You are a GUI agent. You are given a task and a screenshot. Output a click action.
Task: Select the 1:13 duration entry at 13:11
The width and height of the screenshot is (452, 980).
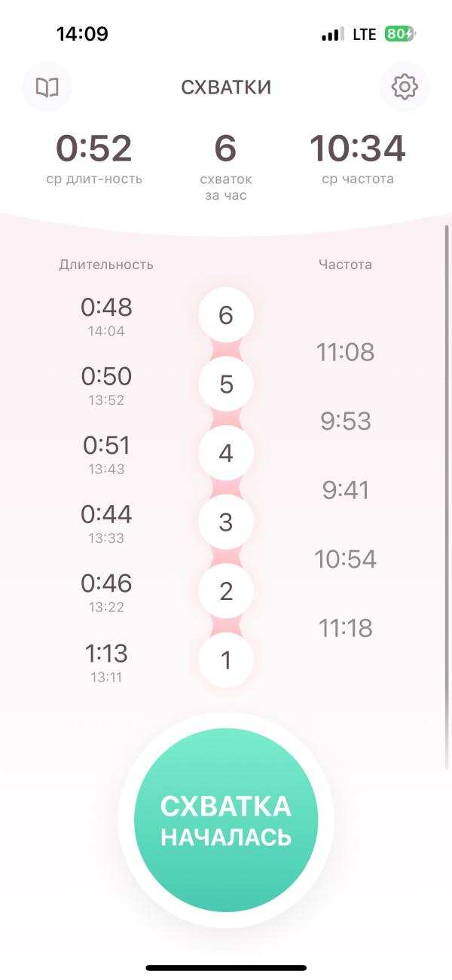coord(106,661)
